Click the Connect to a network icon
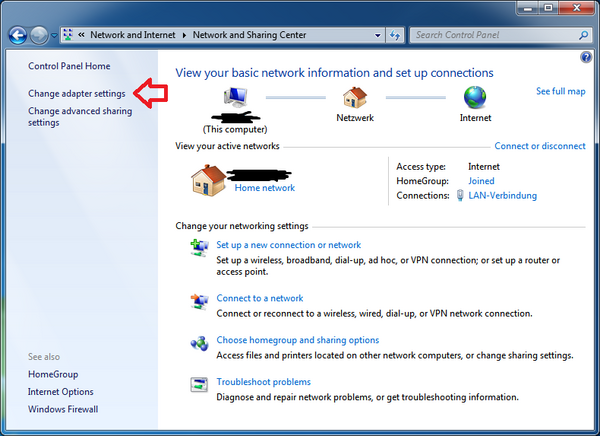Screen dimensions: 600x436 tap(199, 301)
